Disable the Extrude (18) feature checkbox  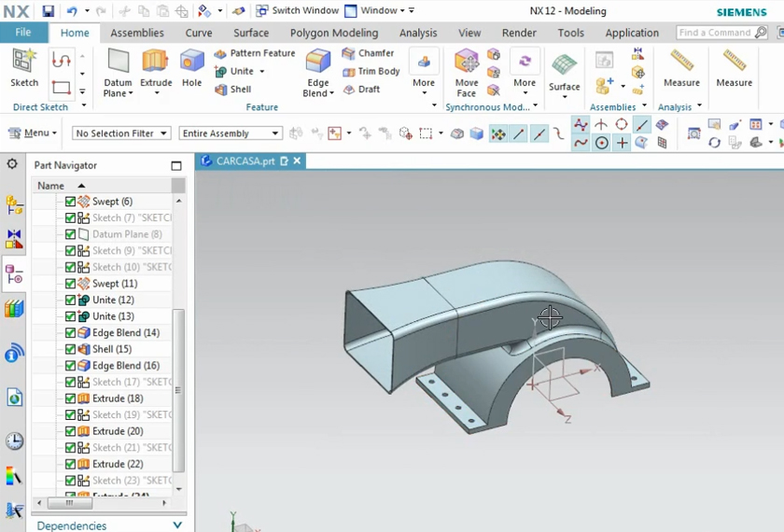point(70,399)
